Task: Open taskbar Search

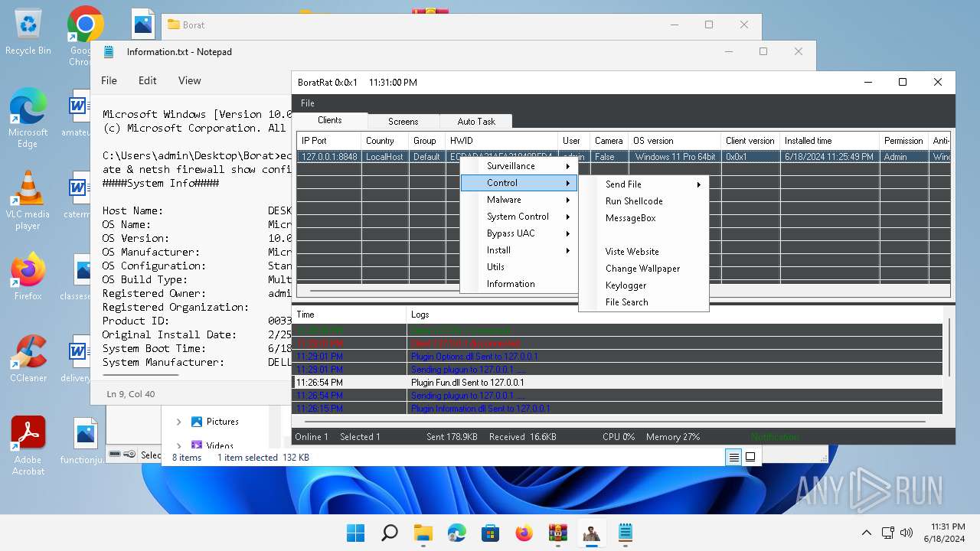Action: tap(389, 533)
